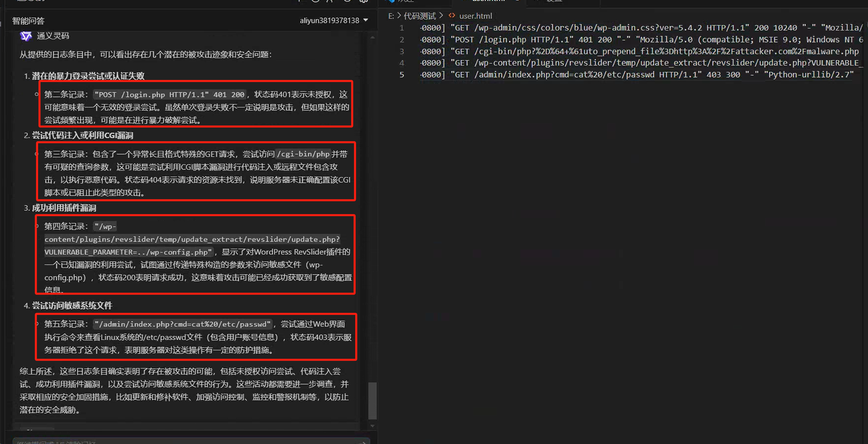Click the 成功利用插件漏洞 heading
This screenshot has height=444, width=868.
(64, 208)
